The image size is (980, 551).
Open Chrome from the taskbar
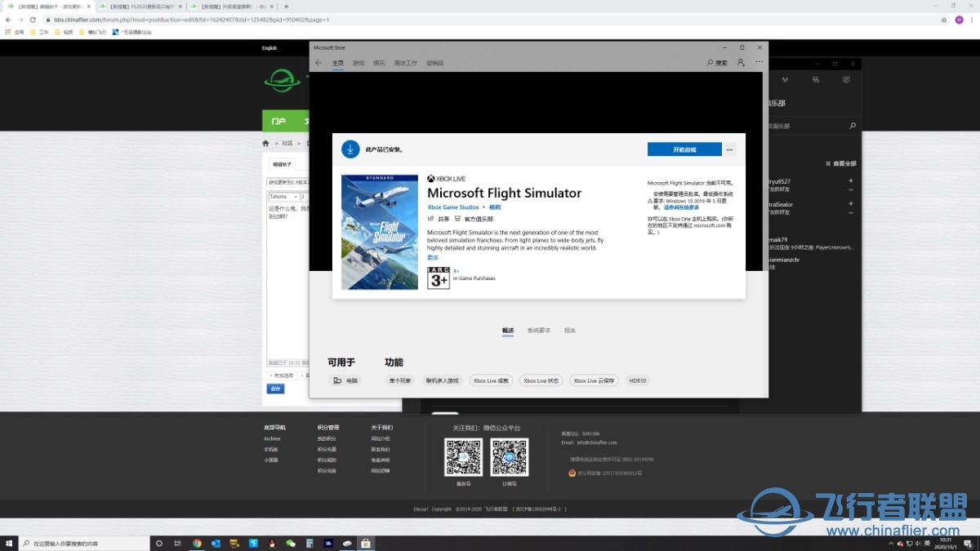[197, 543]
